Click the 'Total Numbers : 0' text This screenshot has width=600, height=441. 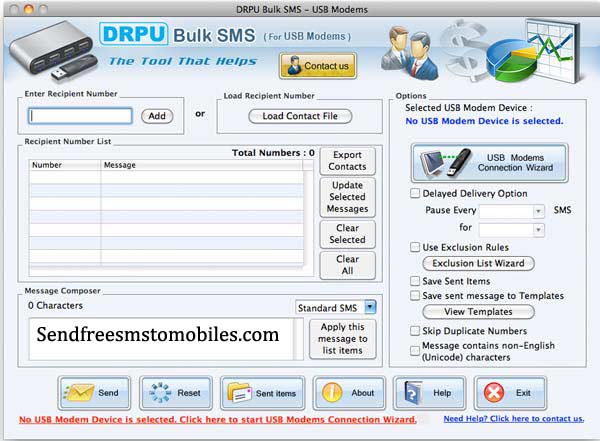coord(273,153)
